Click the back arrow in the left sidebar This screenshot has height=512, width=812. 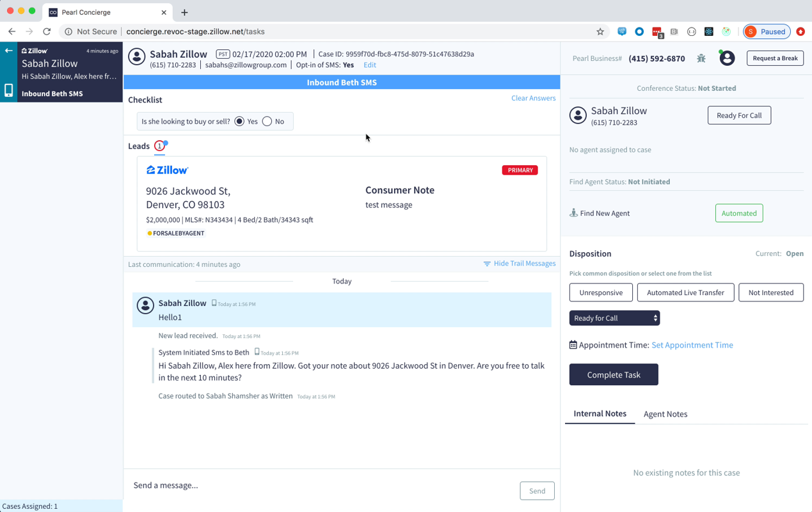pyautogui.click(x=9, y=51)
